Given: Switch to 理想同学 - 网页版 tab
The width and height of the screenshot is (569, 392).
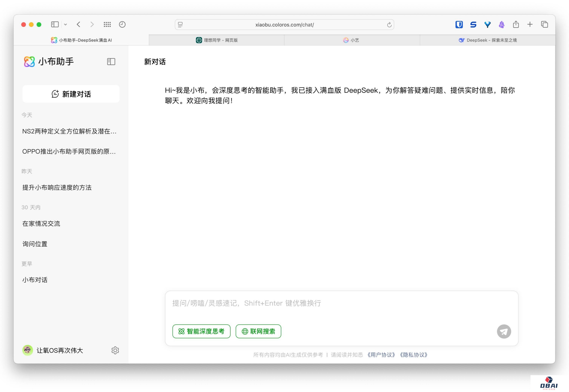Looking at the screenshot, I should [216, 40].
